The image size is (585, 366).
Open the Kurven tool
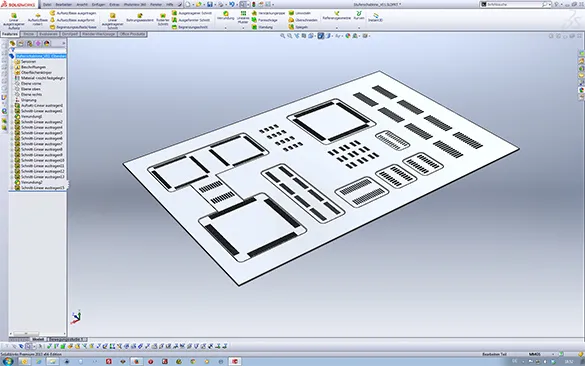359,15
